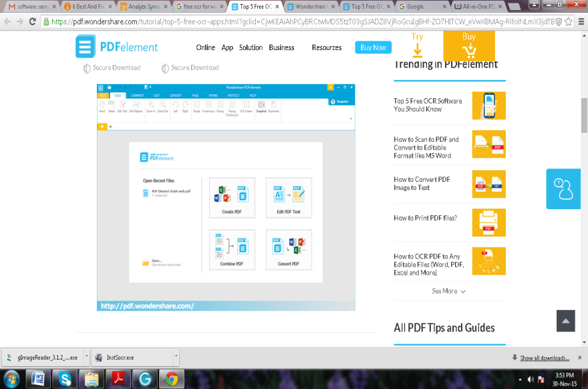Open the Solution menu item
Image resolution: width=588 pixels, height=389 pixels.
coord(251,47)
